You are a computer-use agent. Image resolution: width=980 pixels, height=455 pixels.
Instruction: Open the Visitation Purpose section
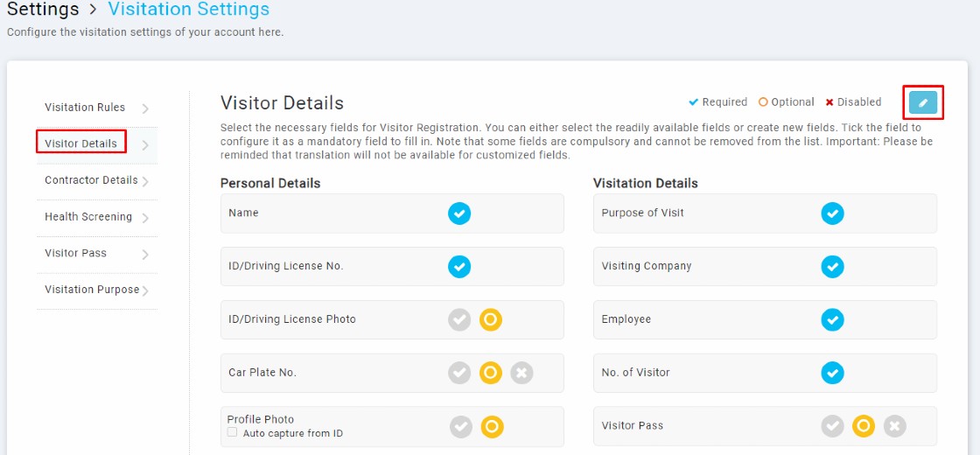92,290
